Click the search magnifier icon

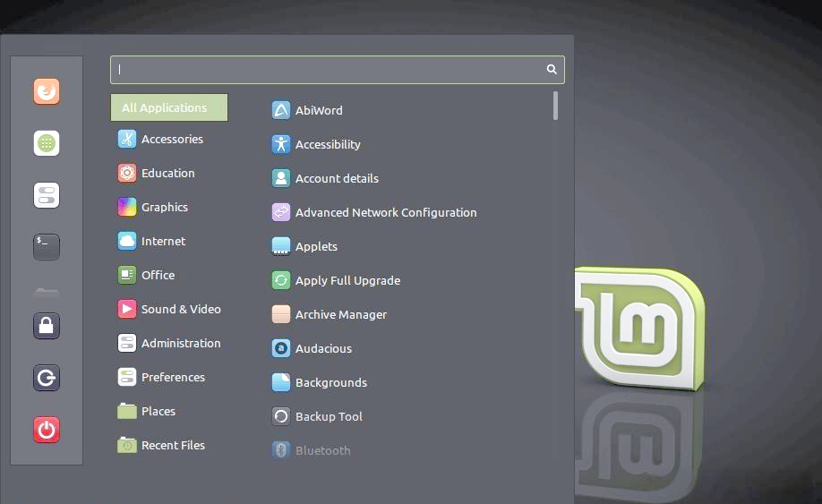552,69
